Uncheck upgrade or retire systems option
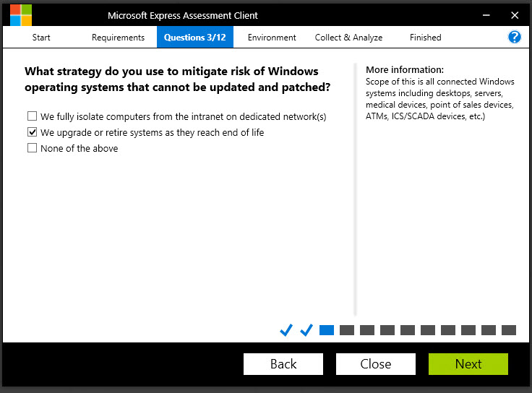 point(32,132)
